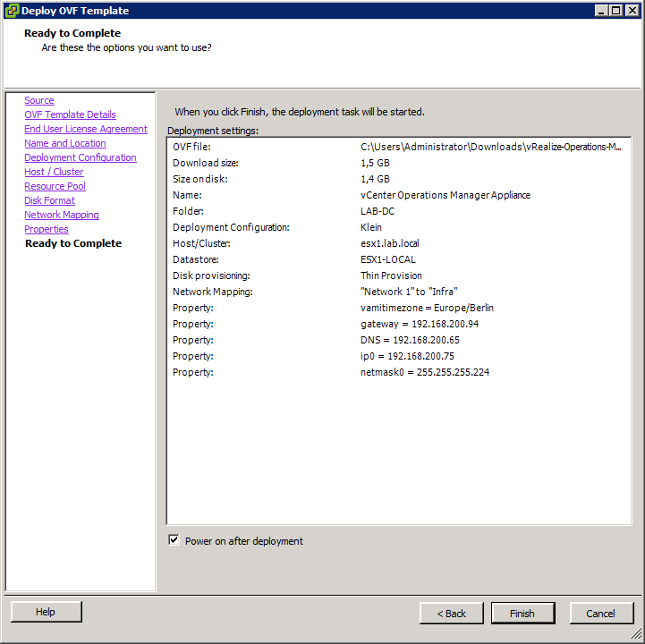Select the ESX1-LOCAL datastore value
The height and width of the screenshot is (644, 645).
[x=388, y=259]
